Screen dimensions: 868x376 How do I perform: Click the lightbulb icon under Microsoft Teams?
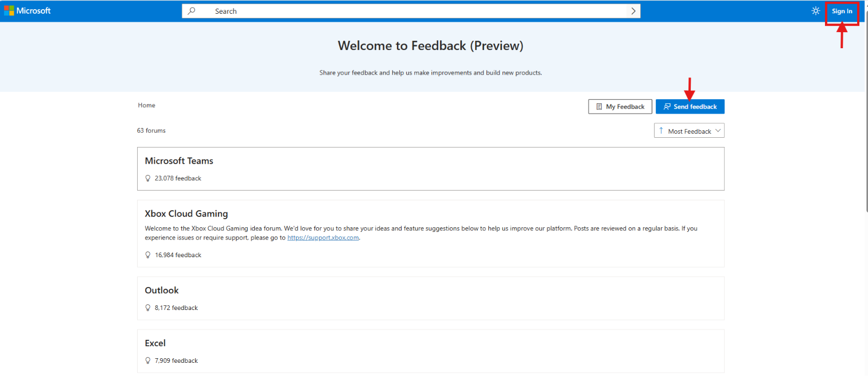tap(148, 179)
